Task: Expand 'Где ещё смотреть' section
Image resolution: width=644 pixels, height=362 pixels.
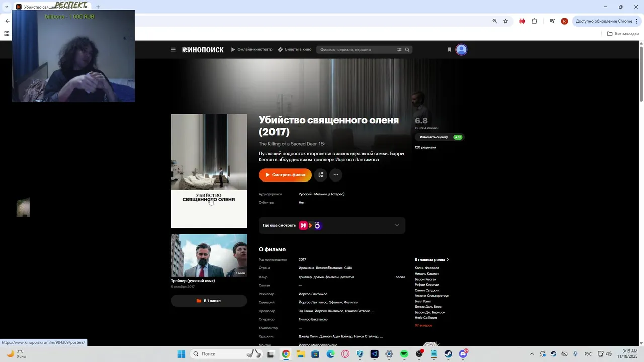Action: coord(332,225)
